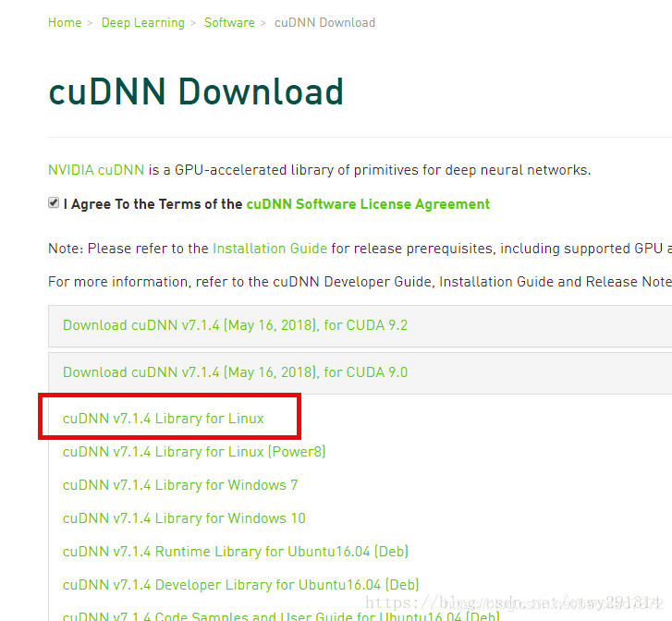
Task: Click the cuDNN Download page heading
Action: click(196, 91)
